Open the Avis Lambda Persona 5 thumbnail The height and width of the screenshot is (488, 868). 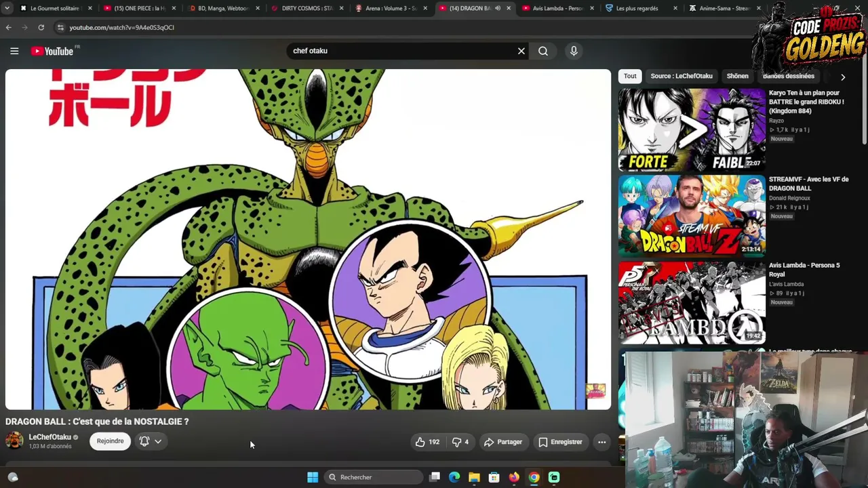tap(692, 302)
